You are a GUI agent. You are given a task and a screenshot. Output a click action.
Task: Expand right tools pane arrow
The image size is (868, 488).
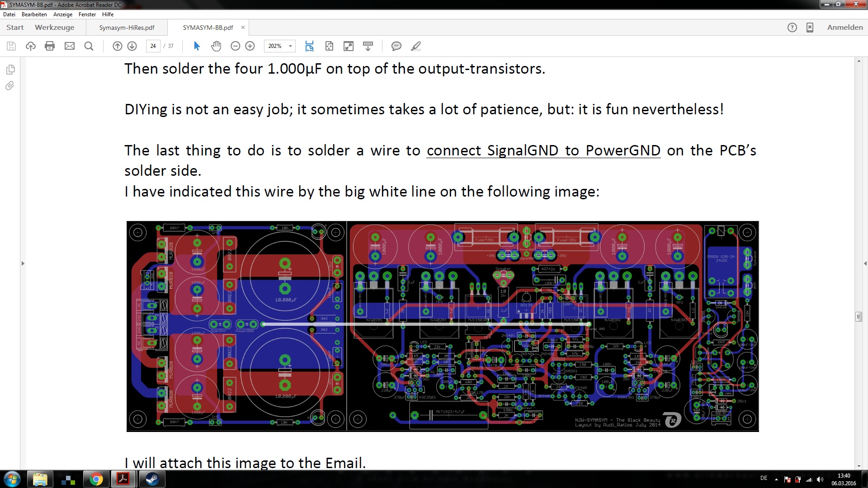click(x=865, y=263)
